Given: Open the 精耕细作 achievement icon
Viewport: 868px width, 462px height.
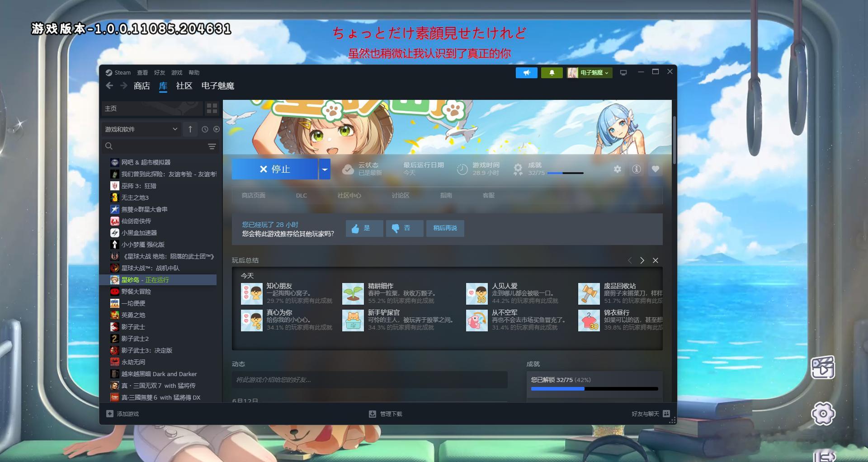Looking at the screenshot, I should 353,294.
